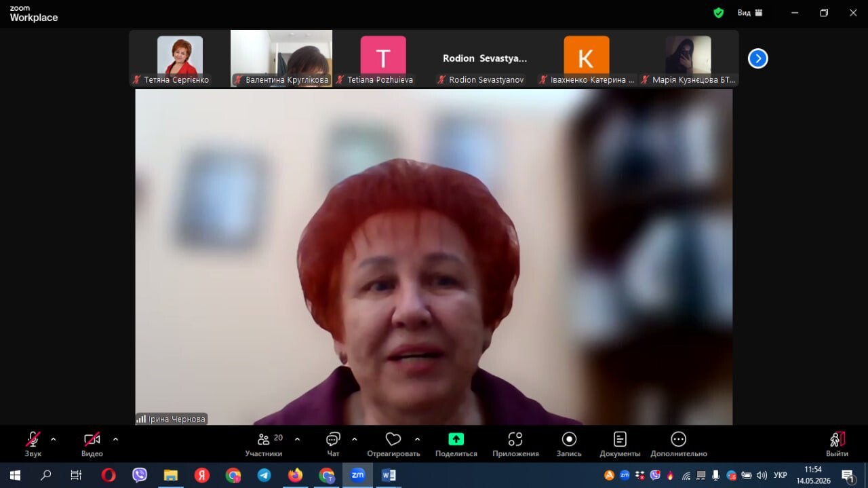Open Yandex browser from the taskbar
This screenshot has height=488, width=868.
tap(202, 475)
